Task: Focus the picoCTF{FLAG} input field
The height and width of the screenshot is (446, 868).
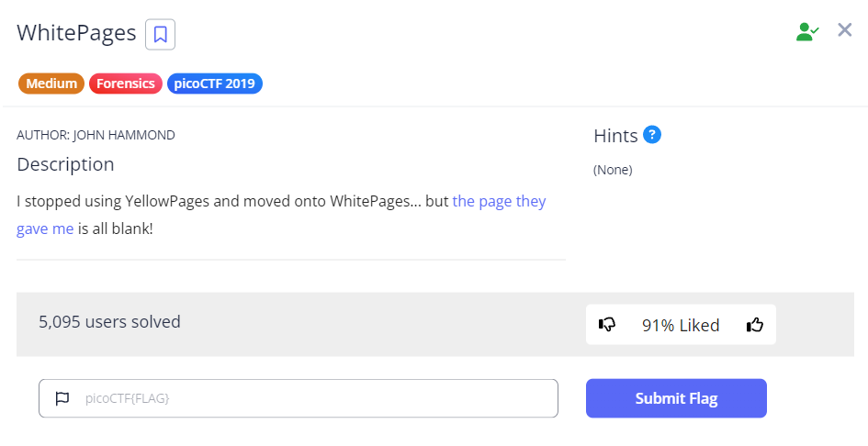Action: point(312,398)
